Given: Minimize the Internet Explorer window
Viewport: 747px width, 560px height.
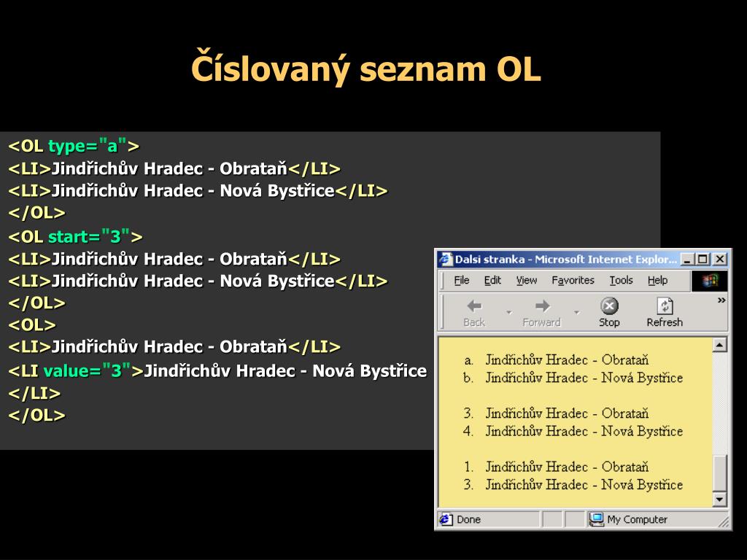Looking at the screenshot, I should pos(687,260).
